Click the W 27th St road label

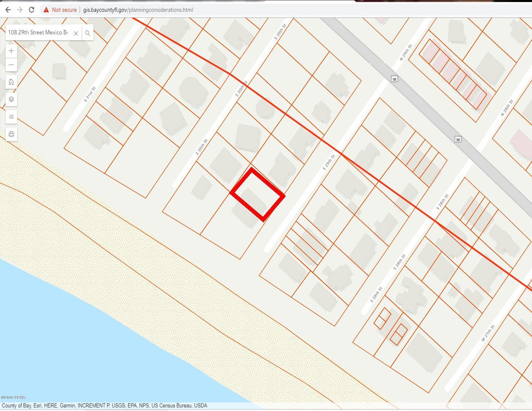[488, 333]
